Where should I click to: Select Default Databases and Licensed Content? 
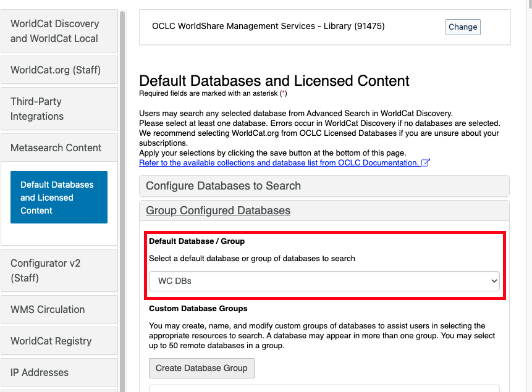59,197
